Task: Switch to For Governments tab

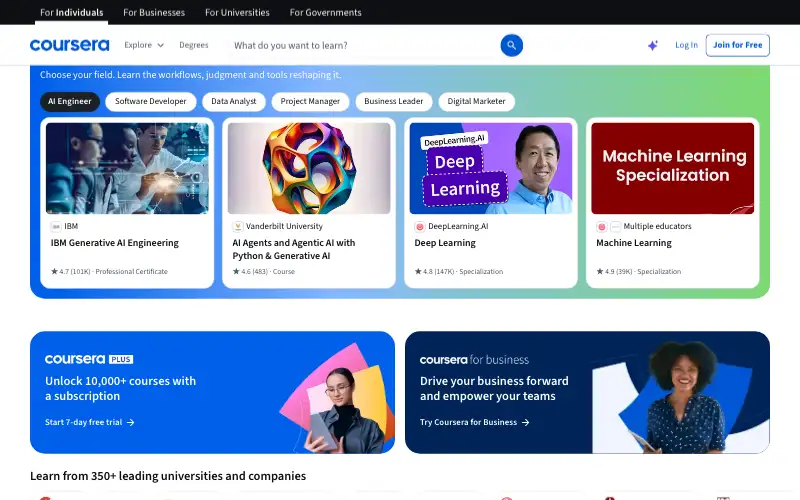Action: (326, 12)
